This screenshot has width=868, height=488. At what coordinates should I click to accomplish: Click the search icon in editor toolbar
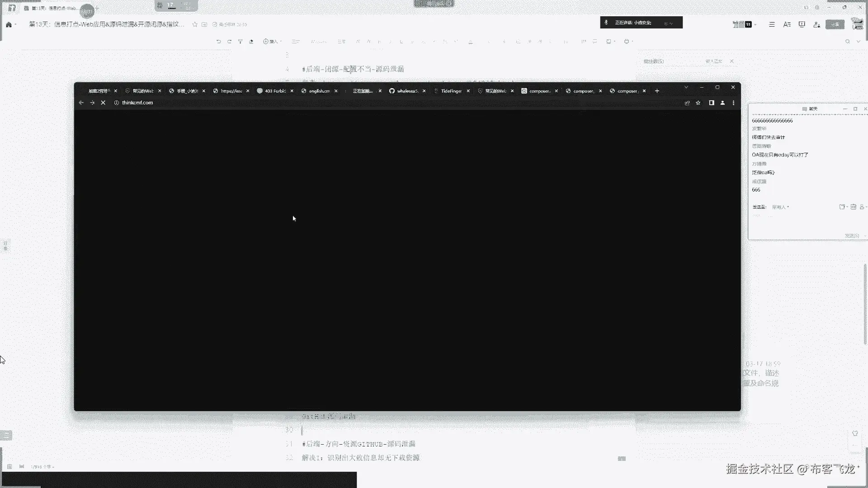click(847, 42)
